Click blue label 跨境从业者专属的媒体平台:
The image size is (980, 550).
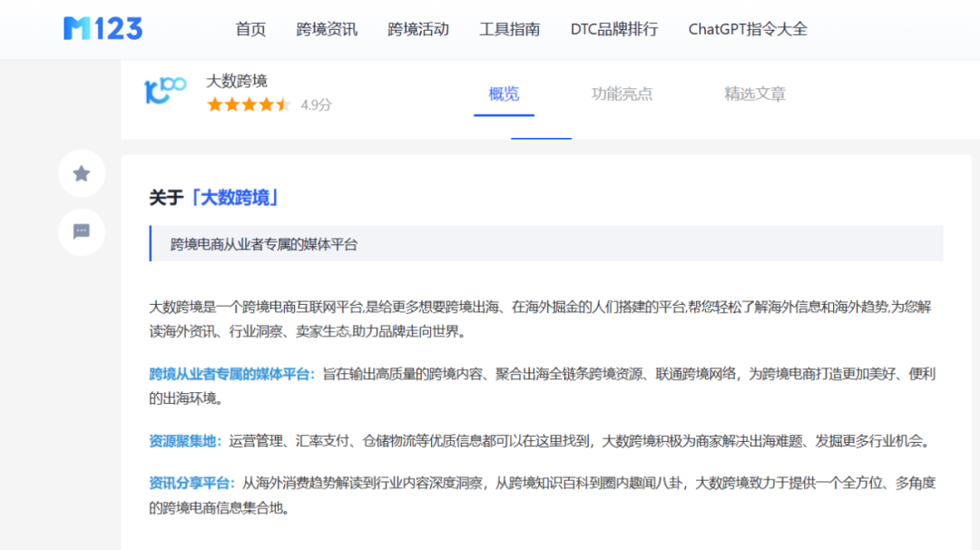coord(232,374)
